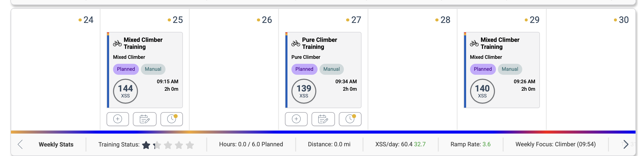
Task: Click the Manual tag on day 27 workout
Action: click(331, 69)
